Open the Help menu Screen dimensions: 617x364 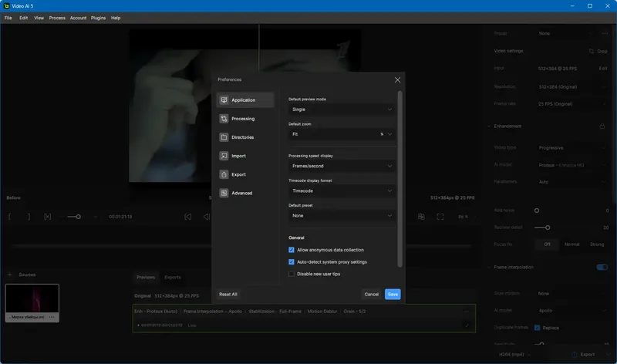(x=116, y=18)
